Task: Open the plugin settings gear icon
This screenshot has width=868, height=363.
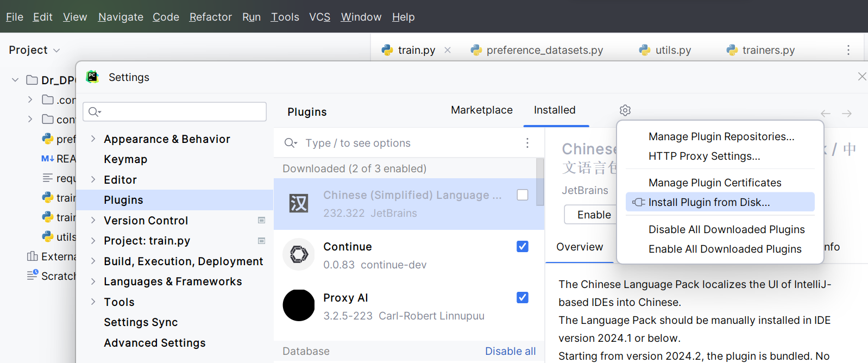Action: tap(625, 110)
